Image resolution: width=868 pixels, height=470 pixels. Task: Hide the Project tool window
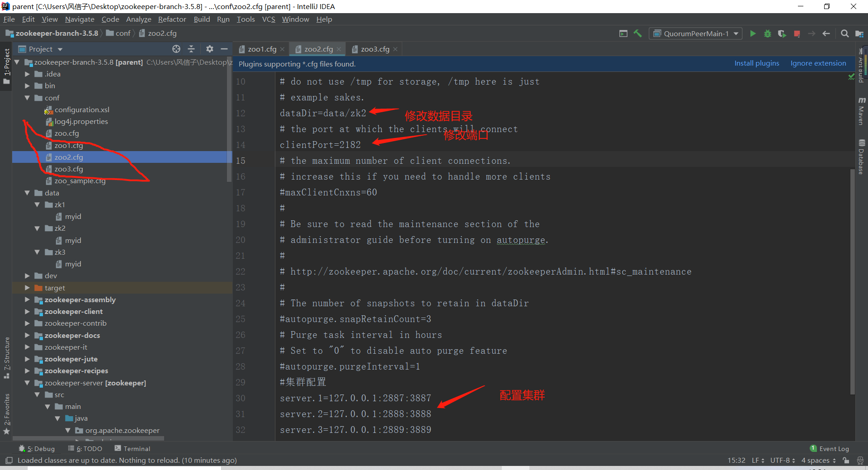[224, 49]
